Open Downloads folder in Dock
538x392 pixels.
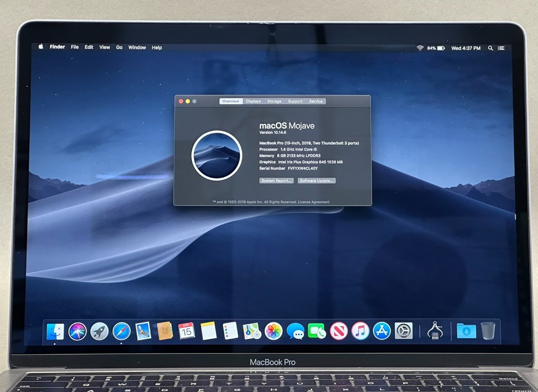click(466, 332)
